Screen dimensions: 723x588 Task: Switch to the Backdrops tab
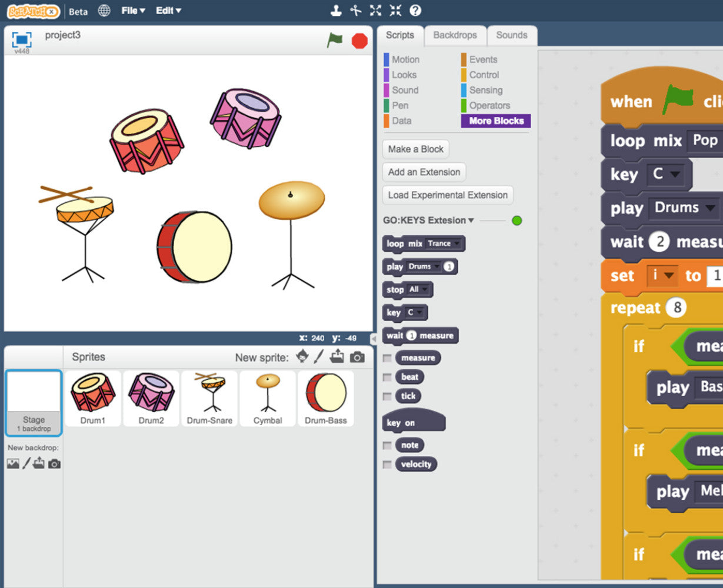(x=455, y=35)
